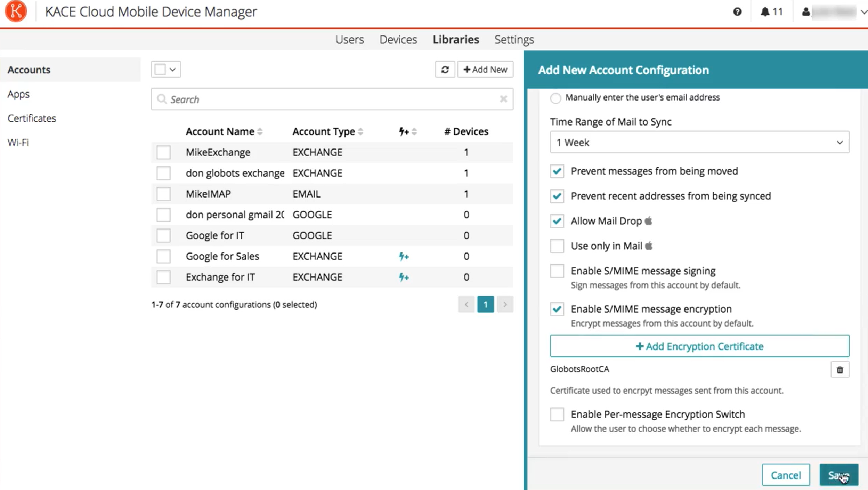The height and width of the screenshot is (490, 868).
Task: Click the Google for Sales account name
Action: coord(222,257)
